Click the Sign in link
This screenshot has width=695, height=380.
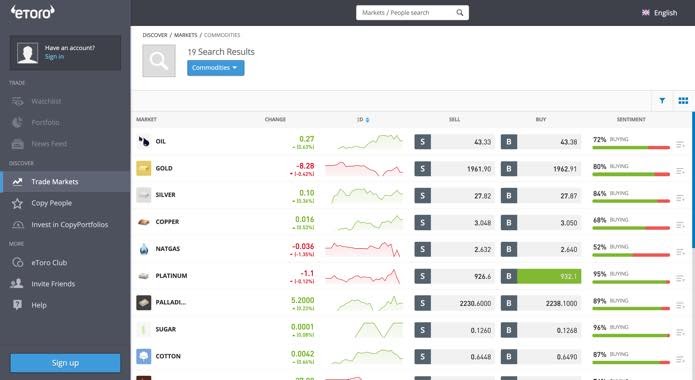click(x=54, y=57)
